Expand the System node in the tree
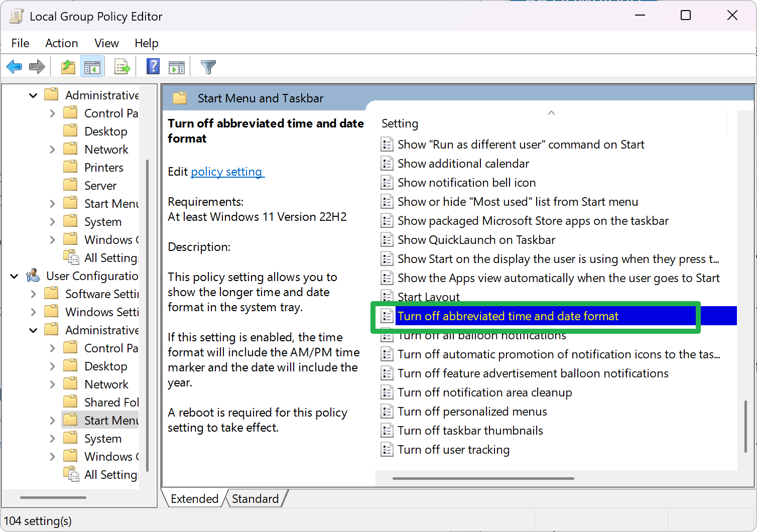This screenshot has height=532, width=757. click(x=52, y=221)
